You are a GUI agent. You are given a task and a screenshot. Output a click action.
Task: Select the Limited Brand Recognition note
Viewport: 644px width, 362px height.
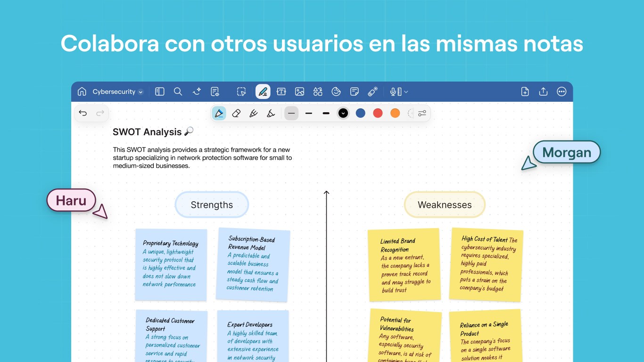(404, 264)
